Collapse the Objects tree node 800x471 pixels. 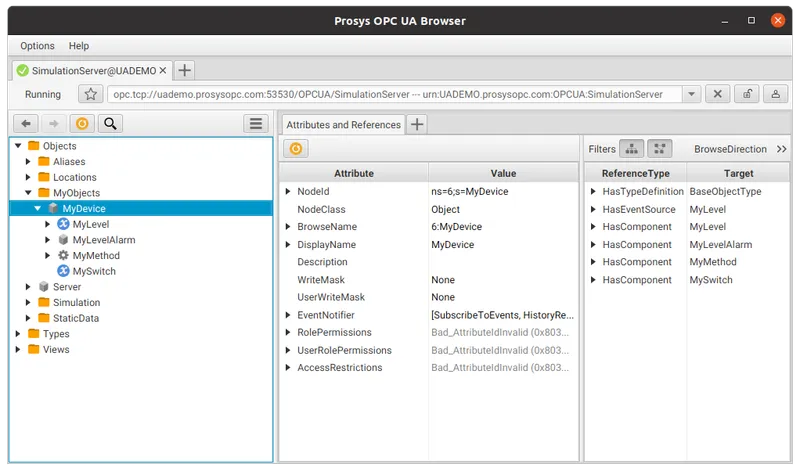18,145
